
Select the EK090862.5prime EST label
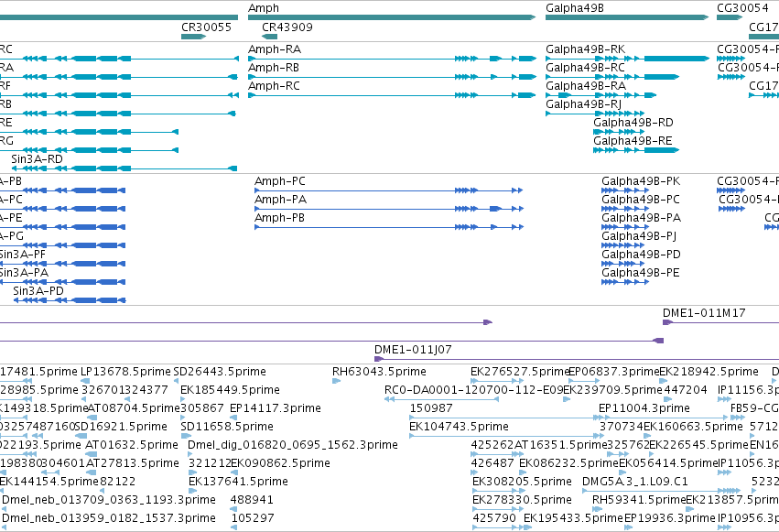pos(281,463)
